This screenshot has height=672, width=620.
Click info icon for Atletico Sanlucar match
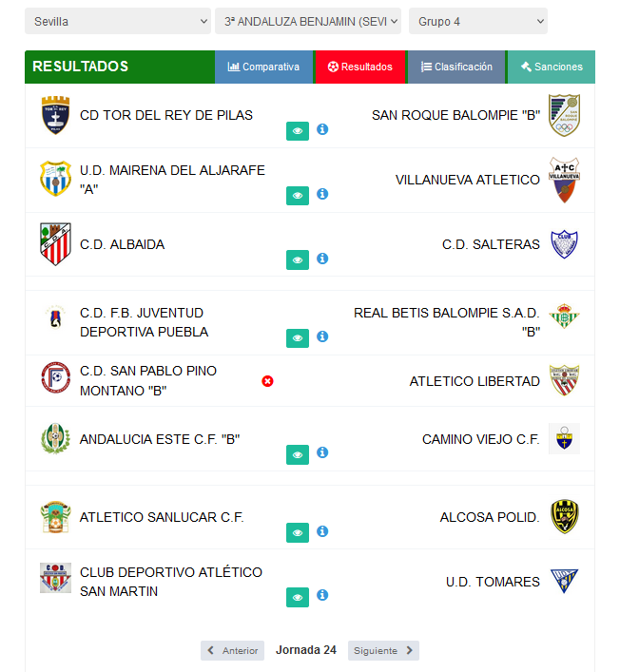pyautogui.click(x=322, y=531)
